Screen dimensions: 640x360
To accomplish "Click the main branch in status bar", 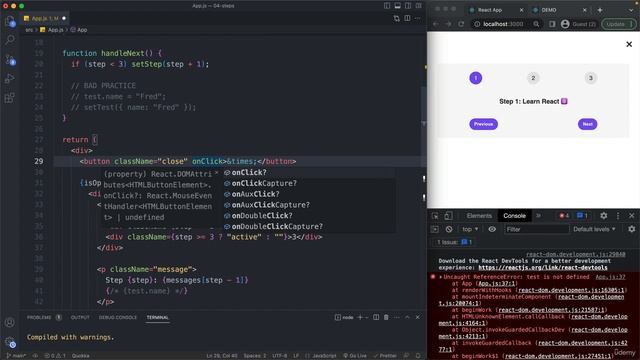I will (x=16, y=356).
